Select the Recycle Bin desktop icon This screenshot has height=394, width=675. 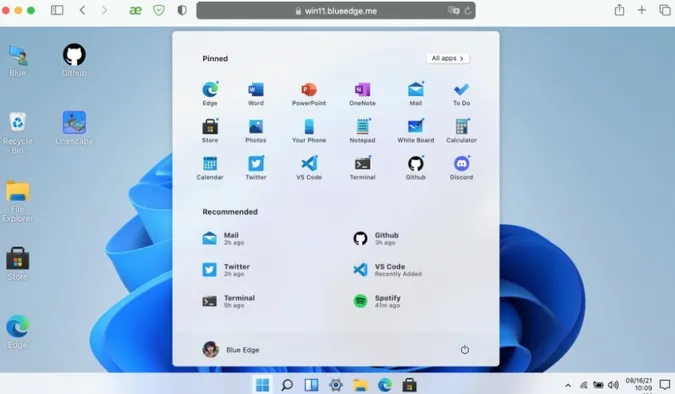click(x=18, y=132)
